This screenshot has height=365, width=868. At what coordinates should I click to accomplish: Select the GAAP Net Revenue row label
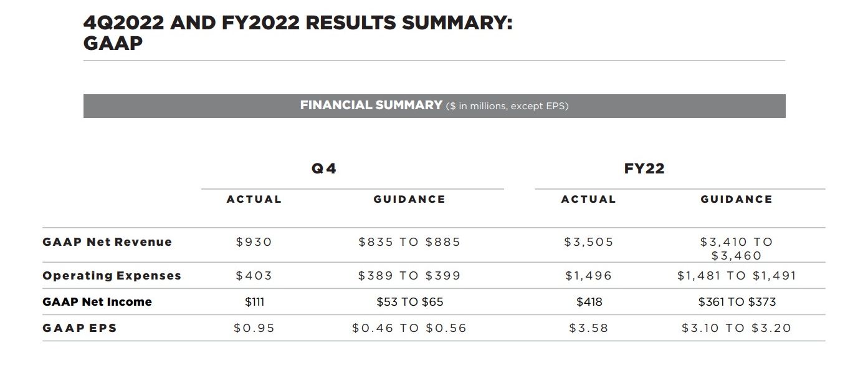[107, 242]
